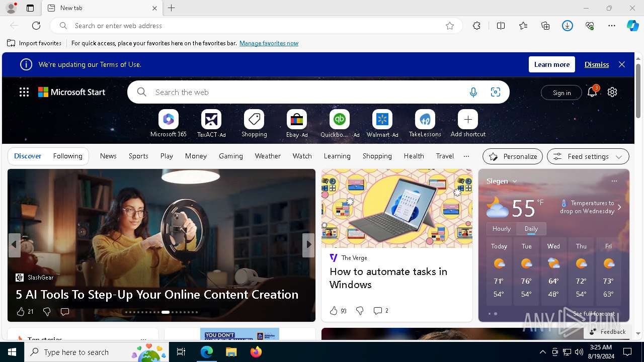The width and height of the screenshot is (644, 362).
Task: Add this page to favorites star
Action: pos(450,26)
